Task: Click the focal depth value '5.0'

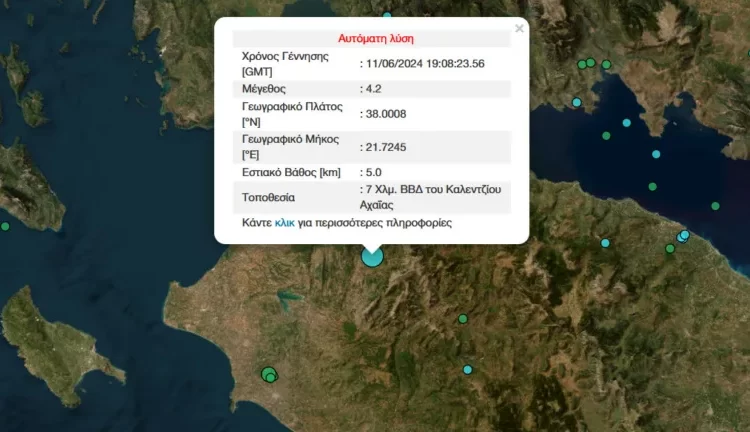Action: [374, 172]
